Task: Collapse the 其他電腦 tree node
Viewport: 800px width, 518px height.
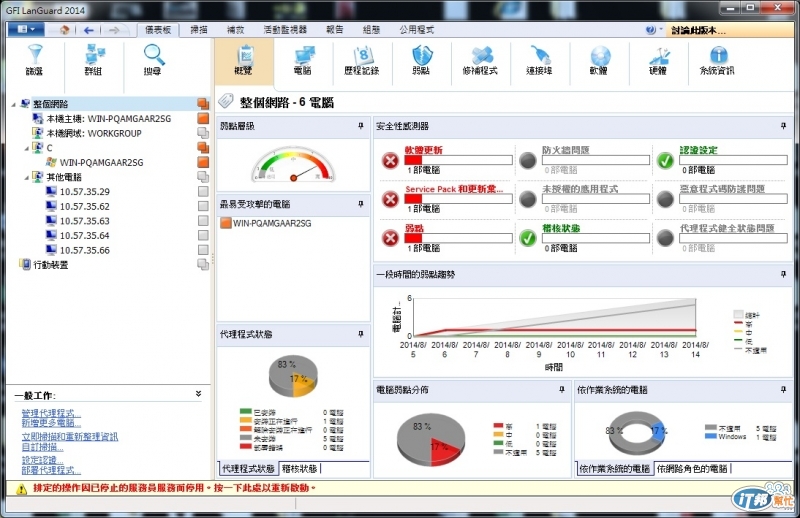Action: click(27, 178)
